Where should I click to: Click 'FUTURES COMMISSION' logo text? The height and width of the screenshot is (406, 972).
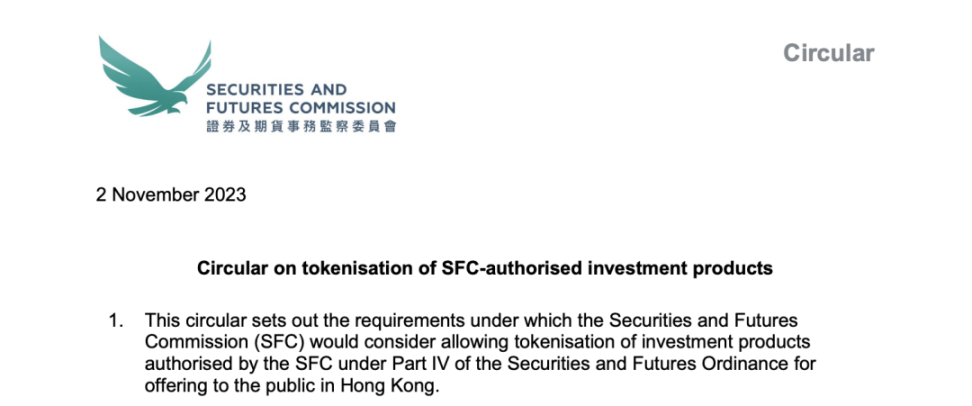coord(301,107)
